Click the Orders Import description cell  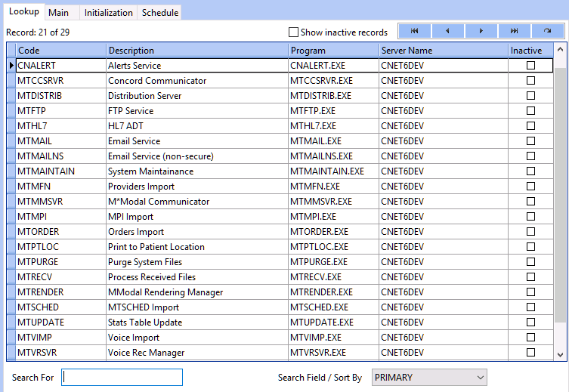pos(197,231)
